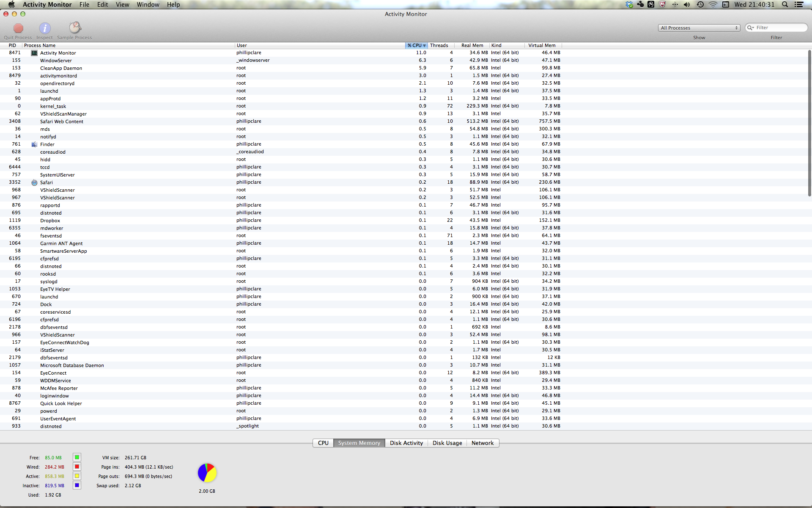Open Notification Center list icon

tap(799, 5)
